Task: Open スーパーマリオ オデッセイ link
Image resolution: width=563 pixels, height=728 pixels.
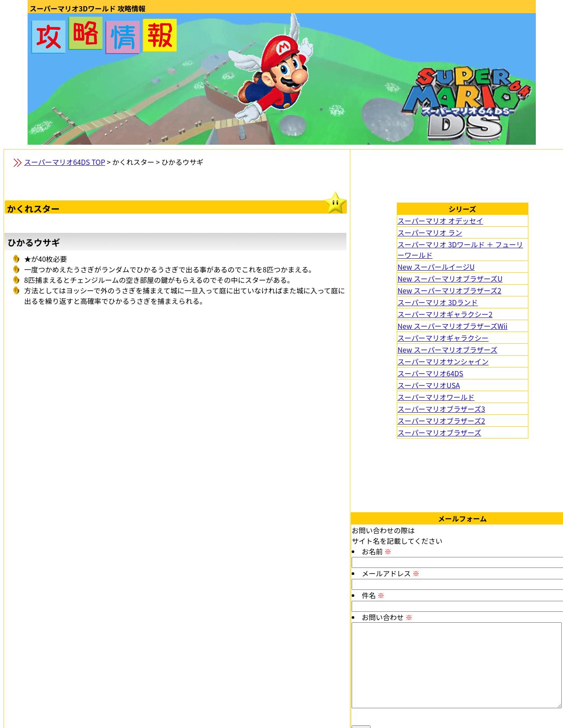Action: point(440,221)
